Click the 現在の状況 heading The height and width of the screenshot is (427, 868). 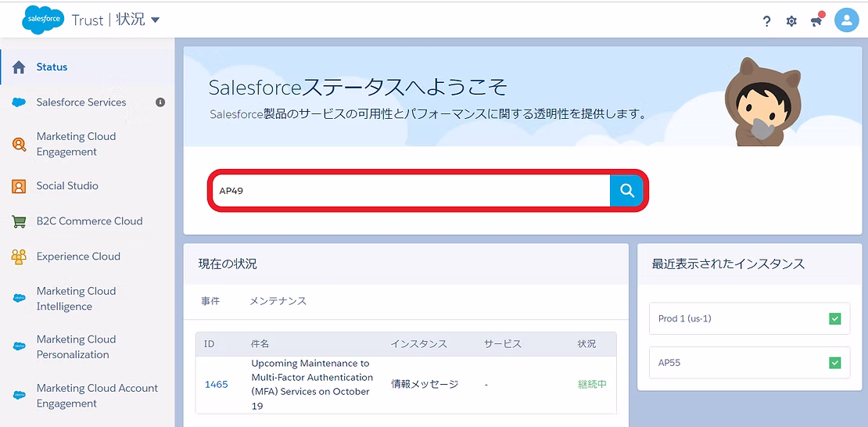(228, 264)
